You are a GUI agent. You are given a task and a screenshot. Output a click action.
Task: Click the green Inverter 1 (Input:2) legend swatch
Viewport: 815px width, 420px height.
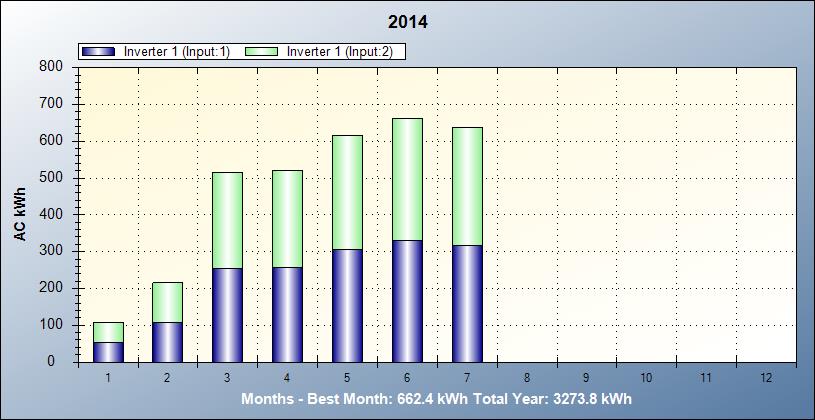(x=263, y=51)
